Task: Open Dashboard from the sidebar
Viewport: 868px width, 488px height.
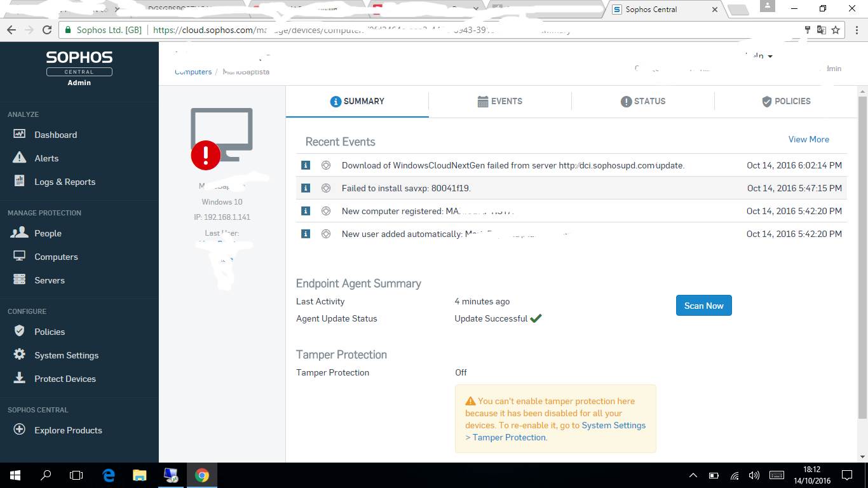Action: [x=55, y=135]
